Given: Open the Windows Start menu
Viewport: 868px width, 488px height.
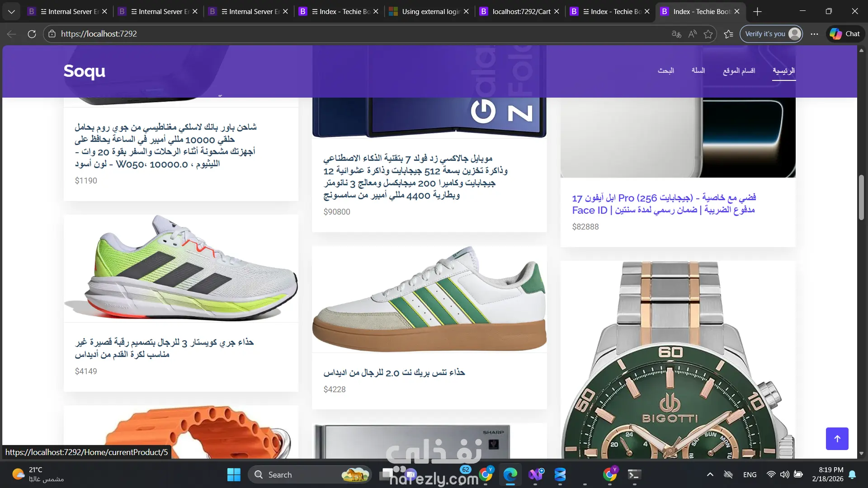Looking at the screenshot, I should [x=234, y=475].
